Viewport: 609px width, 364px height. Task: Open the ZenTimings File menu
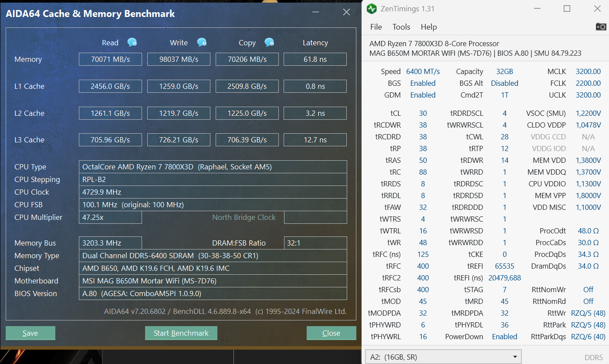point(376,27)
